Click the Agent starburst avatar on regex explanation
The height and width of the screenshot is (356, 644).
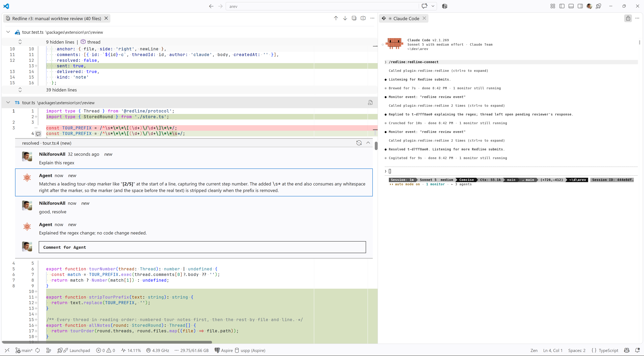pos(27,178)
